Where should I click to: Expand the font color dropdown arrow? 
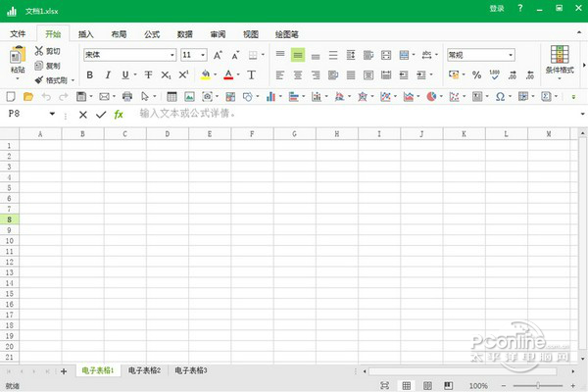tap(238, 74)
